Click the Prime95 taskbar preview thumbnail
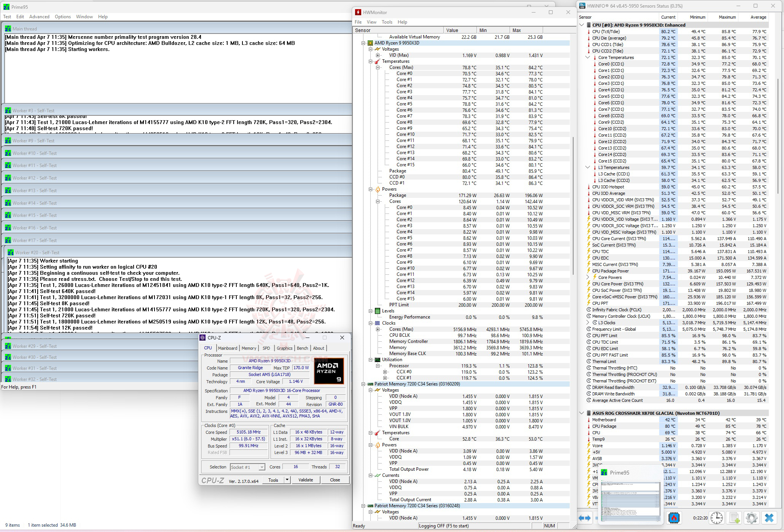The image size is (784, 532). click(x=630, y=500)
